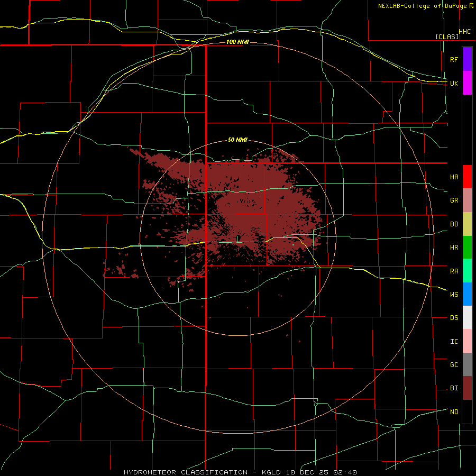Pick the dark green HR legend swatch
The image size is (476, 476).
pos(467,248)
